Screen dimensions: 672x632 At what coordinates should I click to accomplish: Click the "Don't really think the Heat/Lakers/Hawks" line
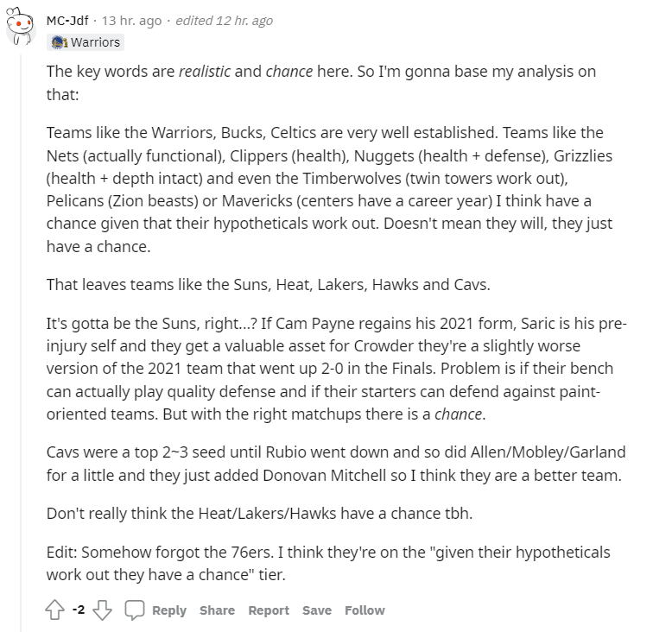pyautogui.click(x=259, y=513)
